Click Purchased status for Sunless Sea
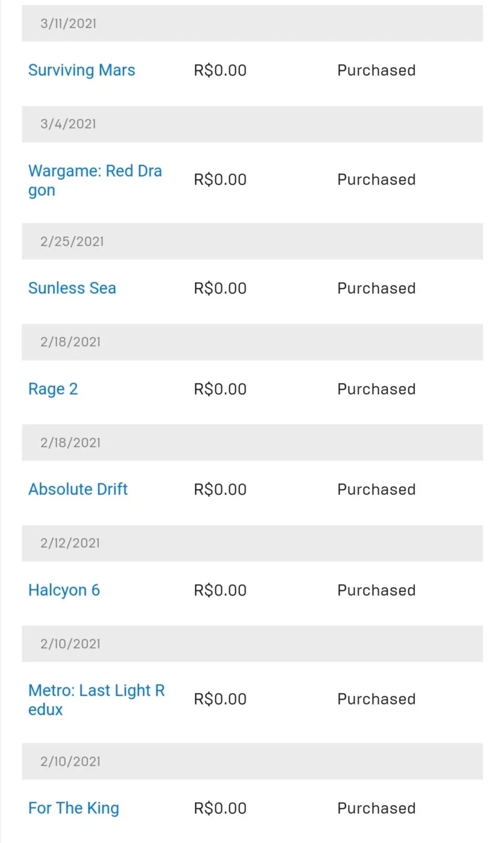This screenshot has height=843, width=504. 376,288
